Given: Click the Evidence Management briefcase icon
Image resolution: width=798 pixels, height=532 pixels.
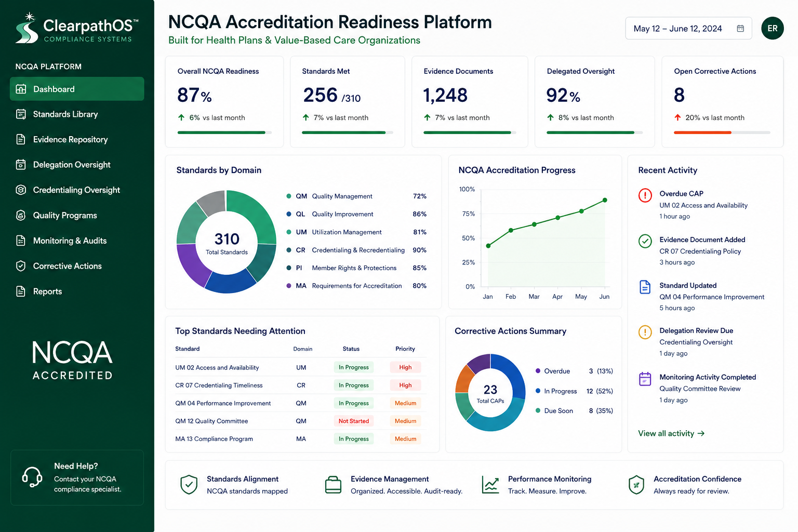Looking at the screenshot, I should point(333,485).
